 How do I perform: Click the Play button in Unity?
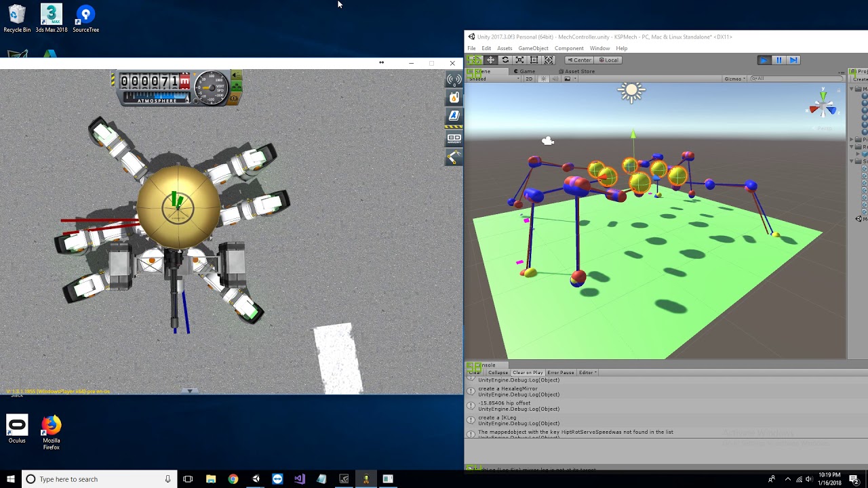click(764, 60)
